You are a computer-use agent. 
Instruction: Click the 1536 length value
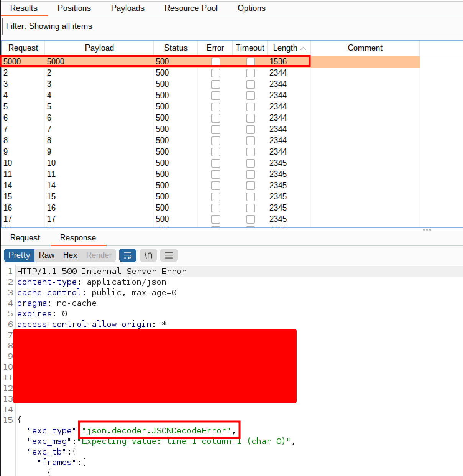278,62
